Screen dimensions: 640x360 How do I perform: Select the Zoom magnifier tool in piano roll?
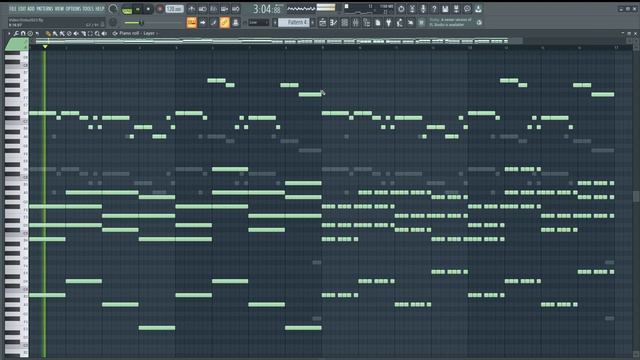[x=97, y=33]
